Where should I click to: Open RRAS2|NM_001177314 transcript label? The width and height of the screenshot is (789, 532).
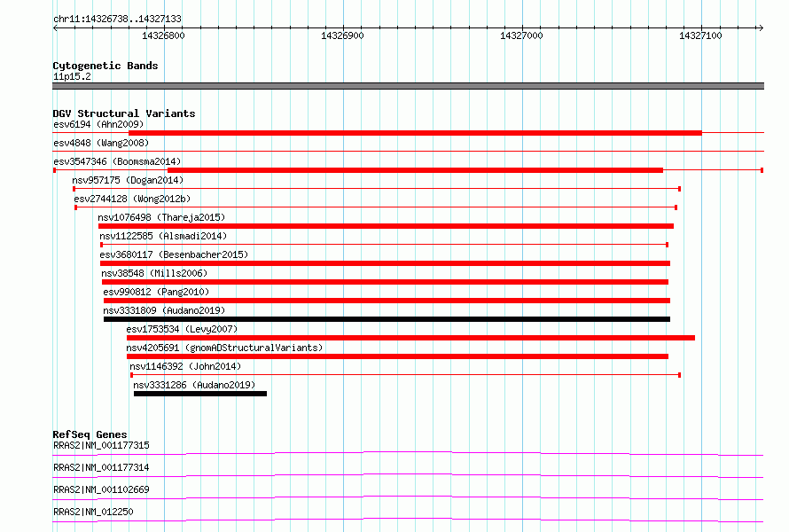(101, 467)
